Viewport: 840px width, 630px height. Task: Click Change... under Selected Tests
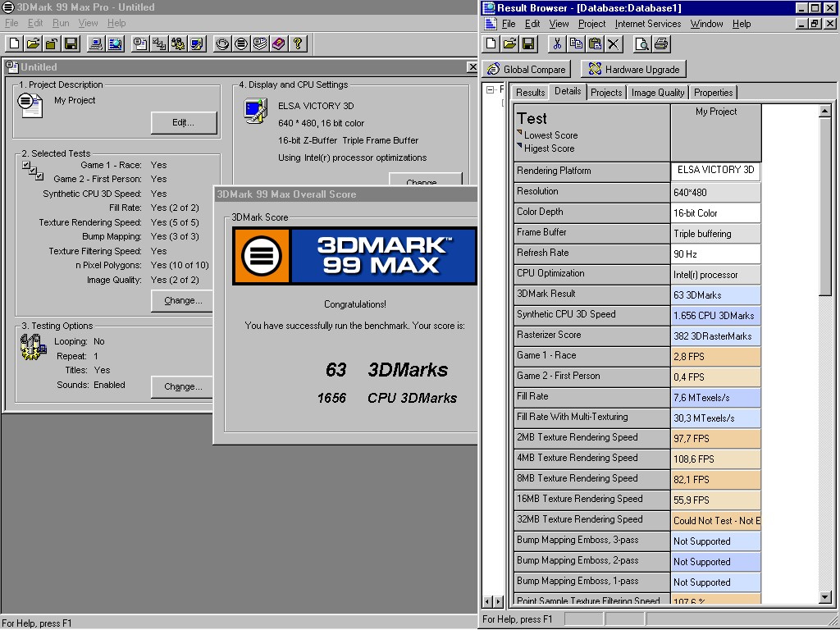[x=182, y=300]
